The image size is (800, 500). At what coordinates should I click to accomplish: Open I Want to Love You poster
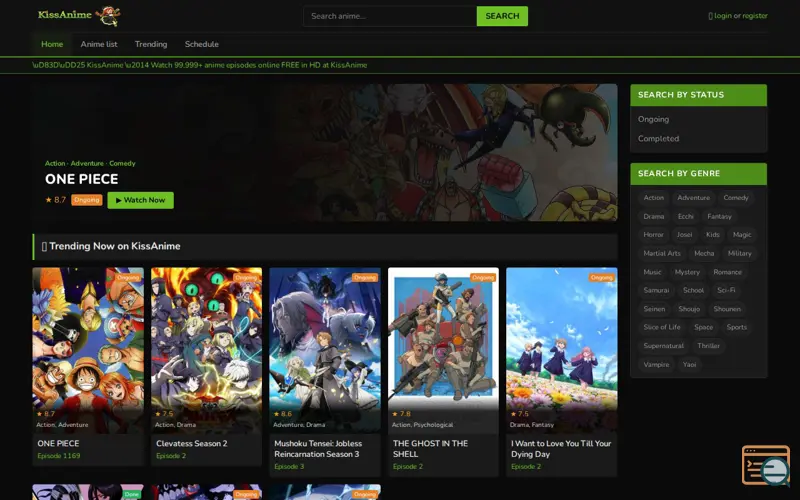point(562,350)
